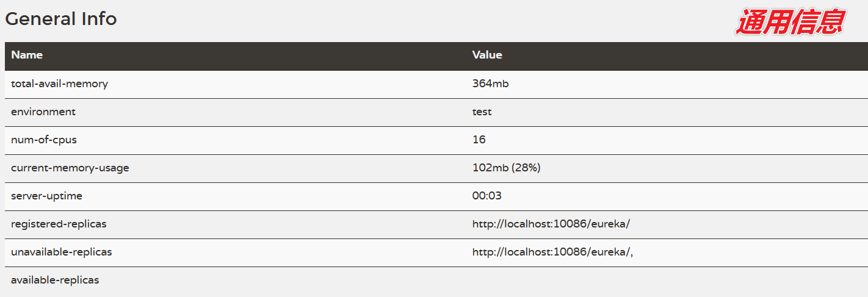Select the num-of-cpus row label
The width and height of the screenshot is (868, 297).
(44, 140)
